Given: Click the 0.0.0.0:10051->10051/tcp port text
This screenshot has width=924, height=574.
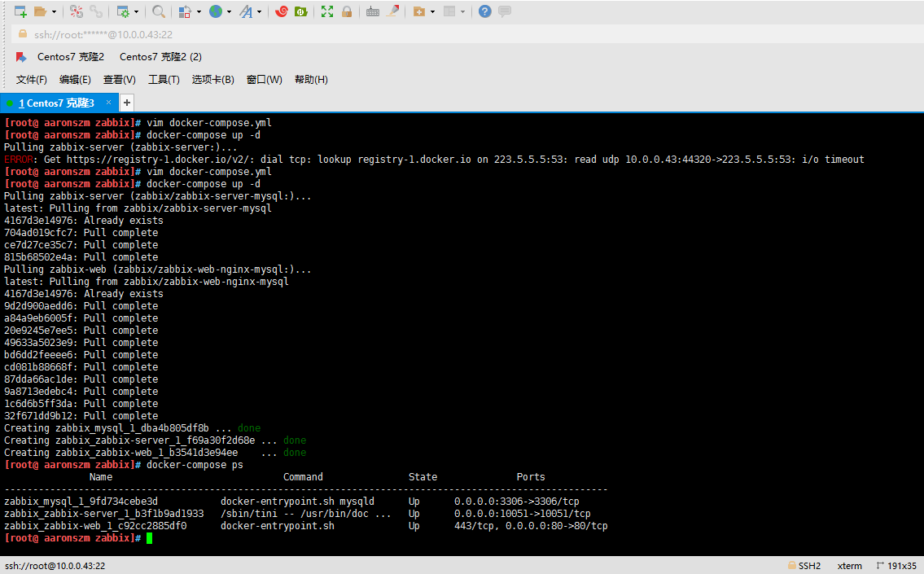Looking at the screenshot, I should click(522, 514).
